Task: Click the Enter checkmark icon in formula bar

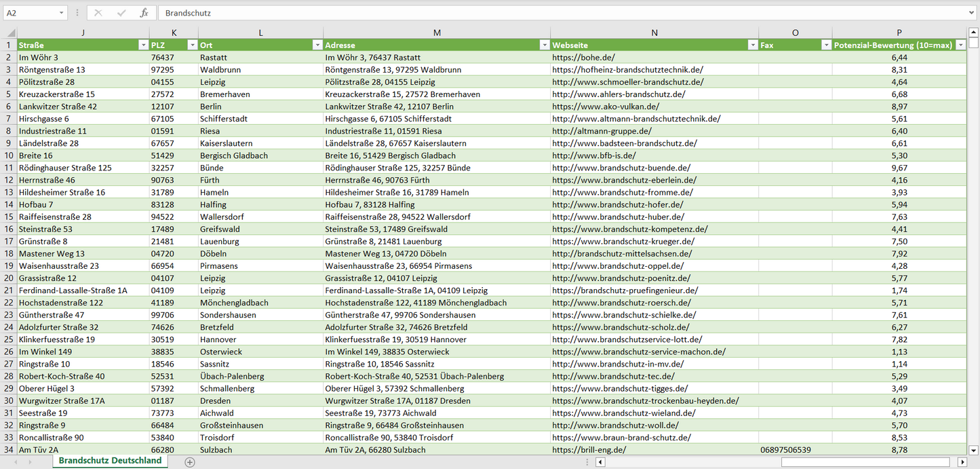Action: pos(121,13)
